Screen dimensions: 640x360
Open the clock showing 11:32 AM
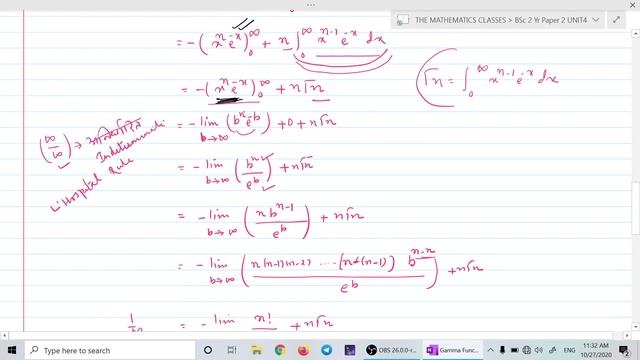[596, 350]
